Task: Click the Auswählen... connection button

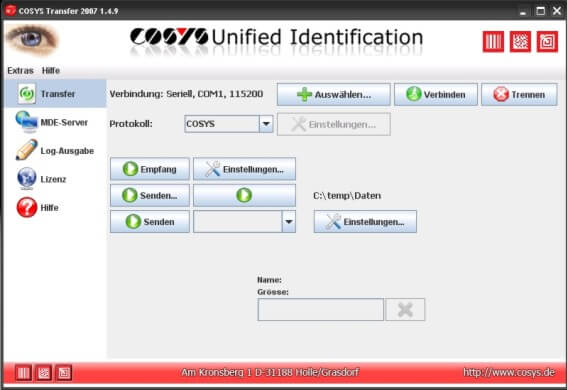Action: (x=333, y=95)
